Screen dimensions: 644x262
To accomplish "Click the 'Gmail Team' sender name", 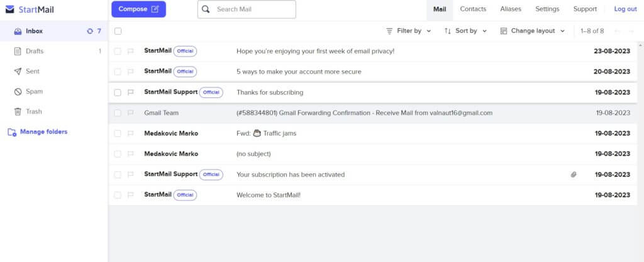I will point(161,112).
